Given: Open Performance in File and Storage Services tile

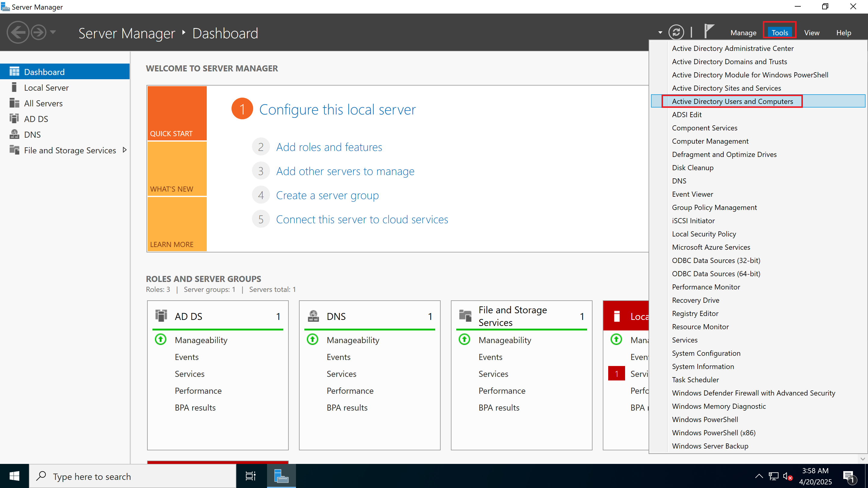Looking at the screenshot, I should point(502,391).
